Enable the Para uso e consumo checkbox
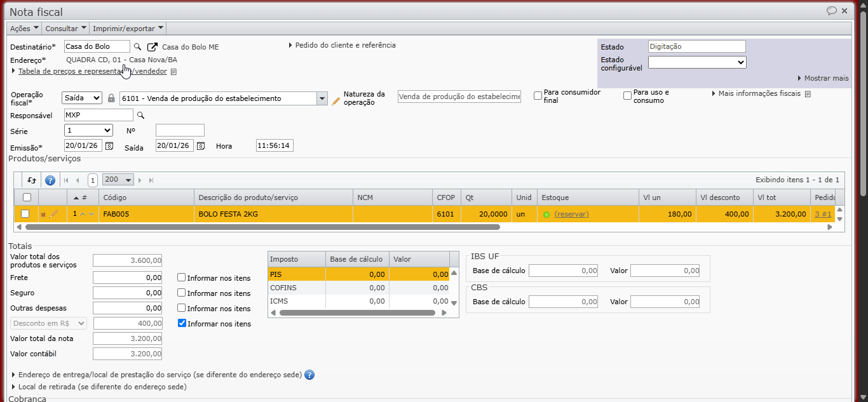The width and height of the screenshot is (868, 402). point(628,96)
